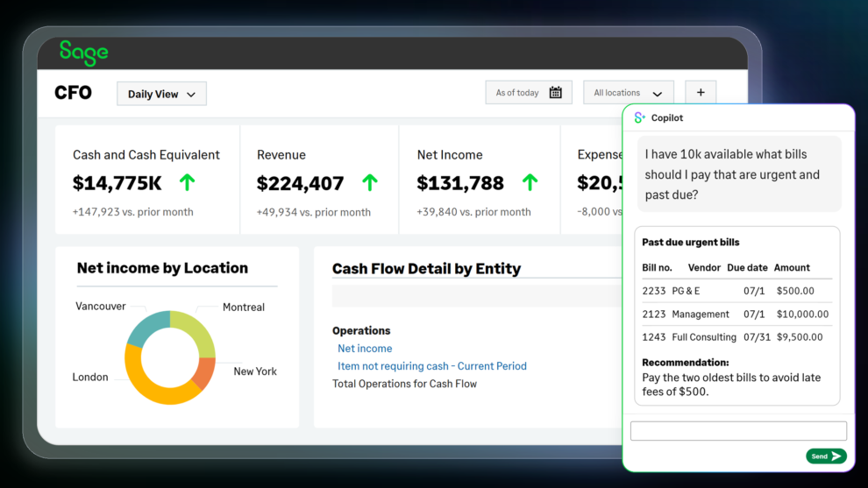Click the Amount column header

[792, 267]
